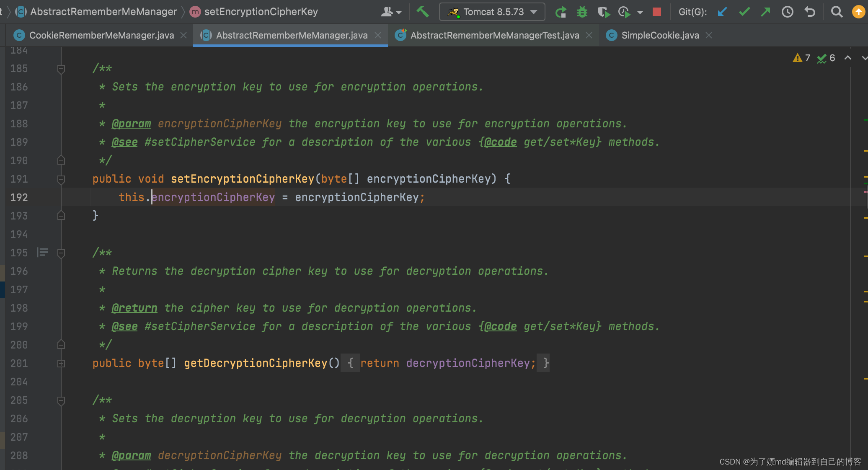Click the typo indicator showing 6
This screenshot has width=868, height=470.
click(826, 58)
